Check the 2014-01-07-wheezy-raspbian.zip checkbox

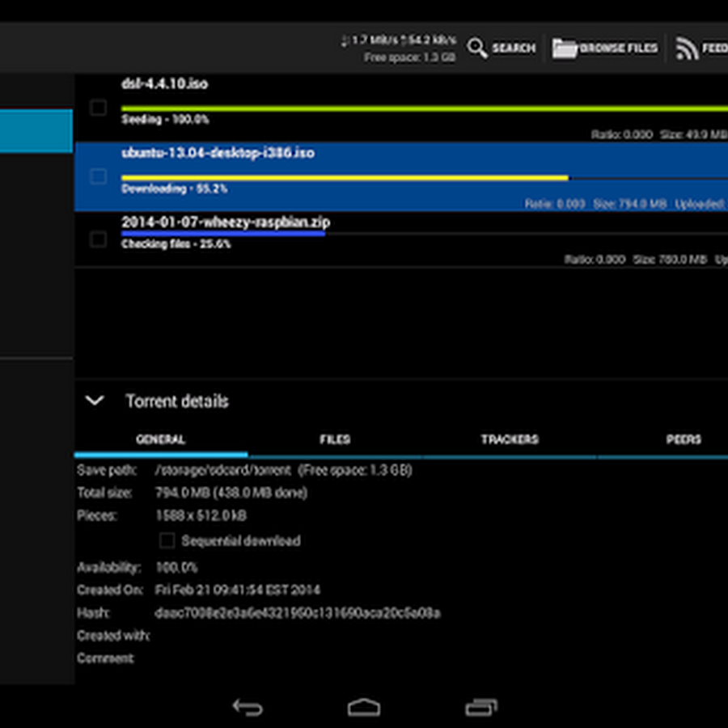pyautogui.click(x=98, y=239)
